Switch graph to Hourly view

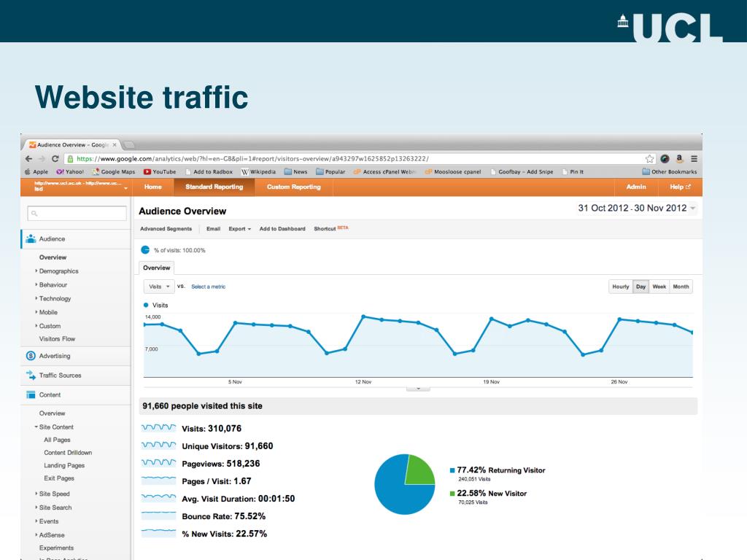tap(621, 287)
